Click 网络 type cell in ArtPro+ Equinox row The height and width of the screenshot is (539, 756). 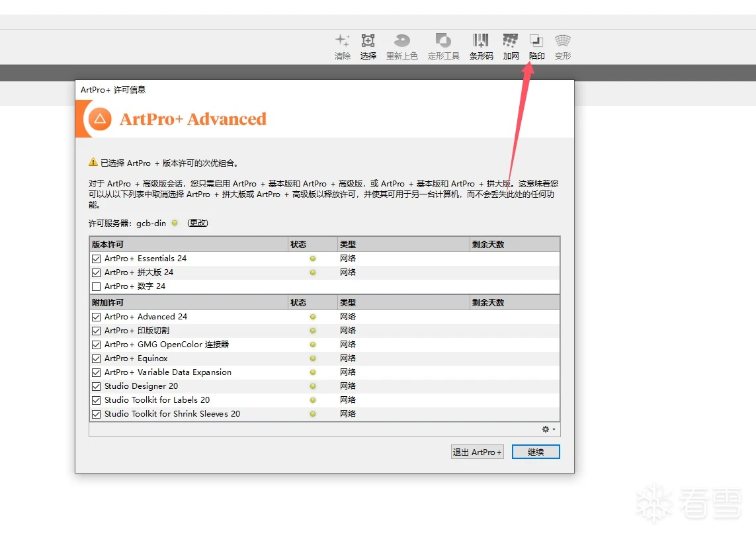pos(348,358)
